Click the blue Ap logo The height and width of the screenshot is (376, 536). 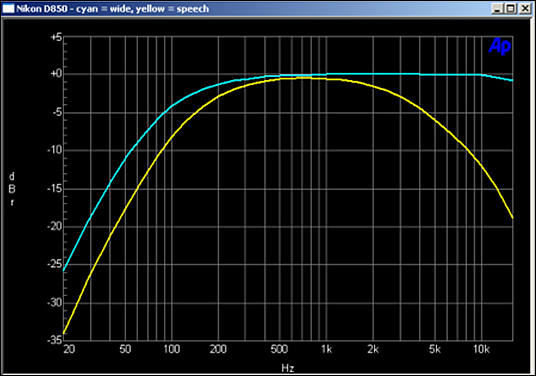pyautogui.click(x=500, y=46)
